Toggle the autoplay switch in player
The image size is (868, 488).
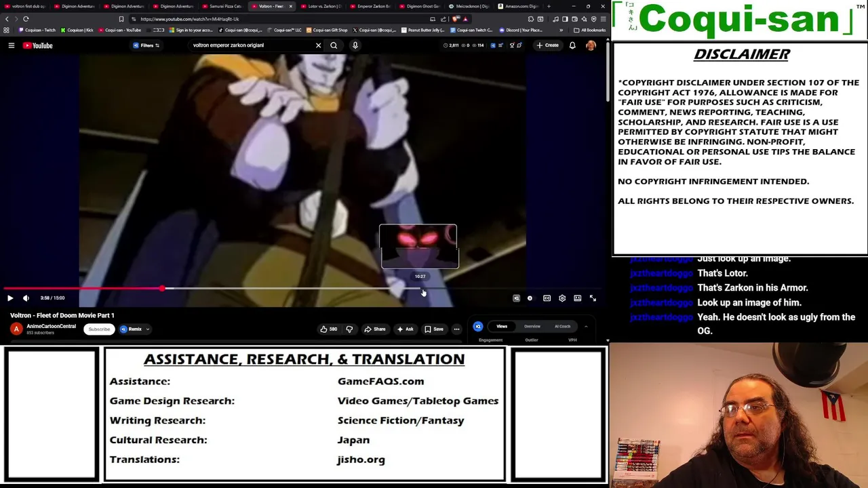(530, 298)
